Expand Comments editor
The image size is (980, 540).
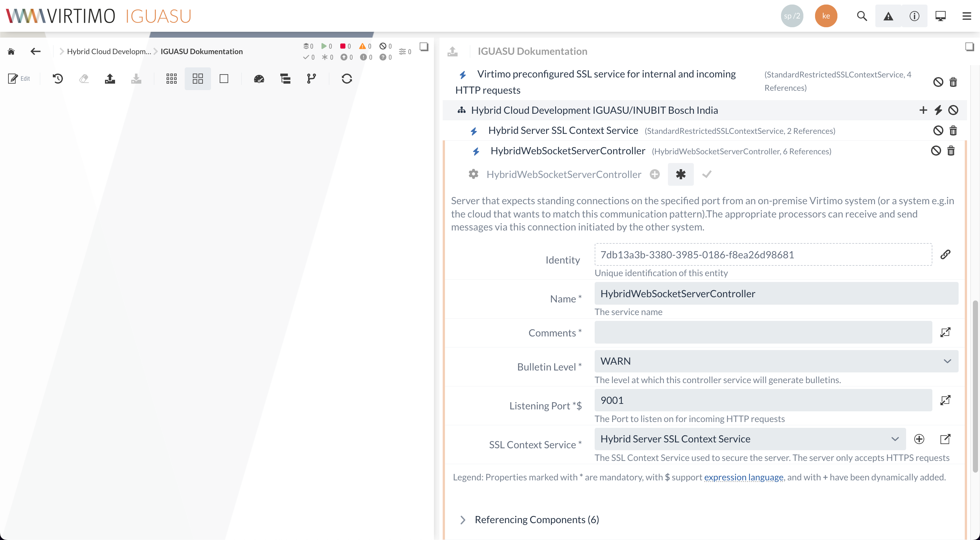click(x=945, y=332)
